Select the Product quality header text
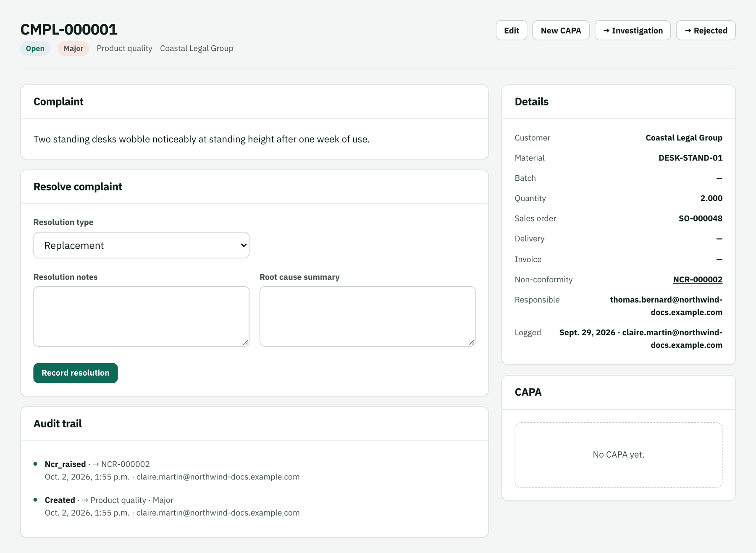Image resolution: width=756 pixels, height=553 pixels. point(124,48)
